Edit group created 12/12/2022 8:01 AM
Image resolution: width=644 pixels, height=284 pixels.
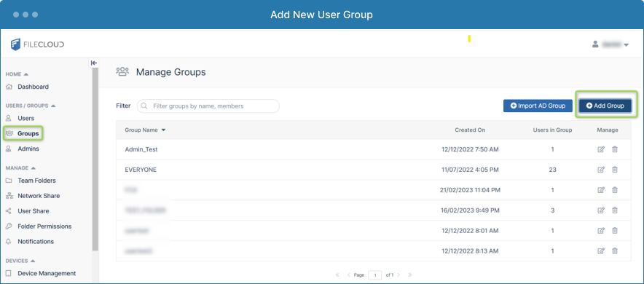point(601,231)
